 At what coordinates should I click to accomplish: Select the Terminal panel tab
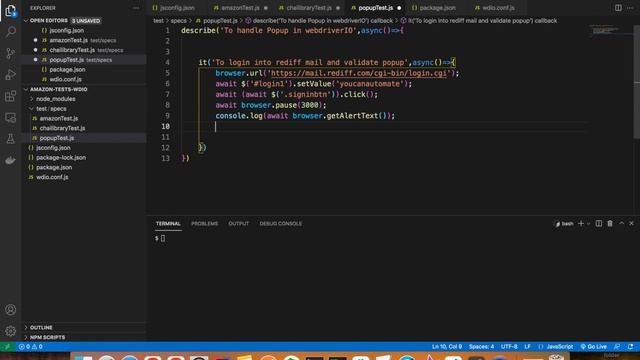pos(168,224)
